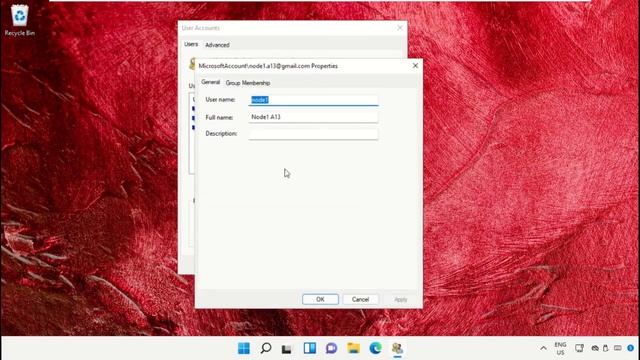Confirm properties with the OK button

(x=320, y=299)
